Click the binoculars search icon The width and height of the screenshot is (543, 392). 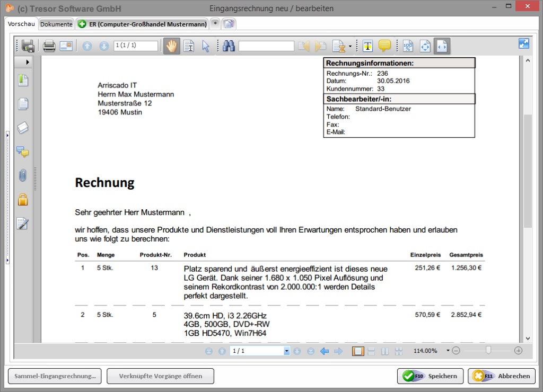[229, 46]
